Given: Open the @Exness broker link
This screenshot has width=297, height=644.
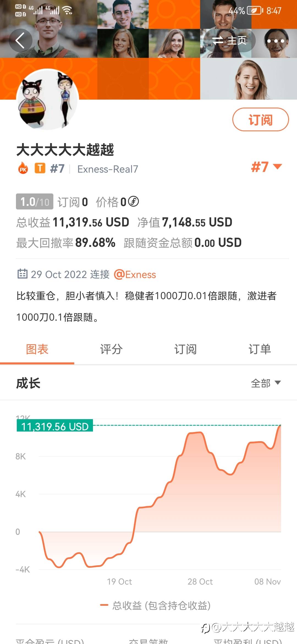Looking at the screenshot, I should click(x=135, y=274).
